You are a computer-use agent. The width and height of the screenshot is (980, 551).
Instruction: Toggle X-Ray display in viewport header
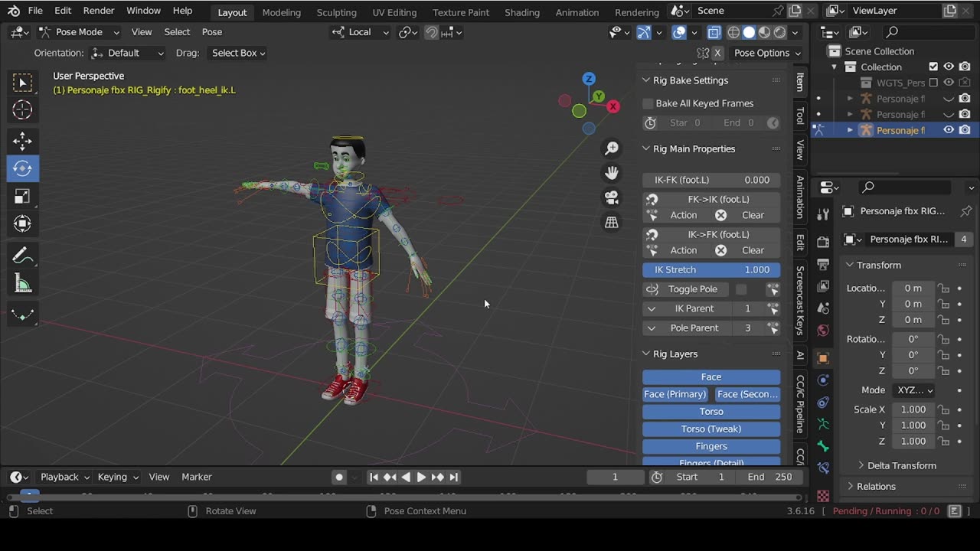tap(714, 32)
